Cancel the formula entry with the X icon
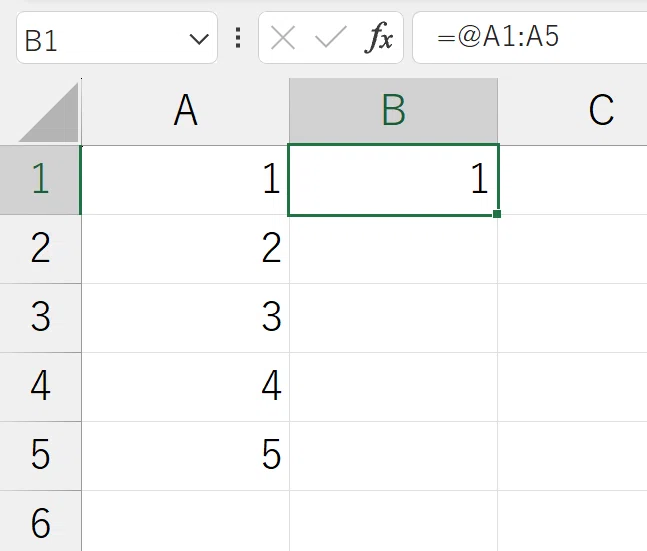Screen dimensions: 647x551 [283, 38]
